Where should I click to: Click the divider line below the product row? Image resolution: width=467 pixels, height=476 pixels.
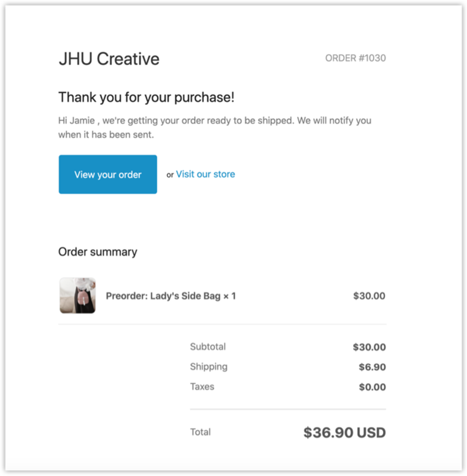222,324
